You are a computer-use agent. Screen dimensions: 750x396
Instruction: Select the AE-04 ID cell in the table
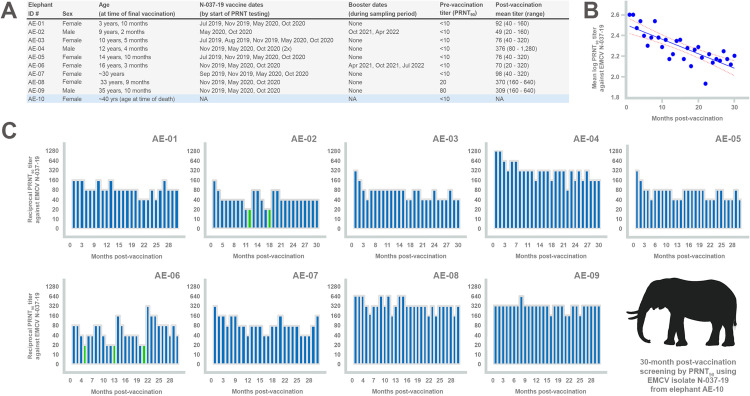(36, 49)
